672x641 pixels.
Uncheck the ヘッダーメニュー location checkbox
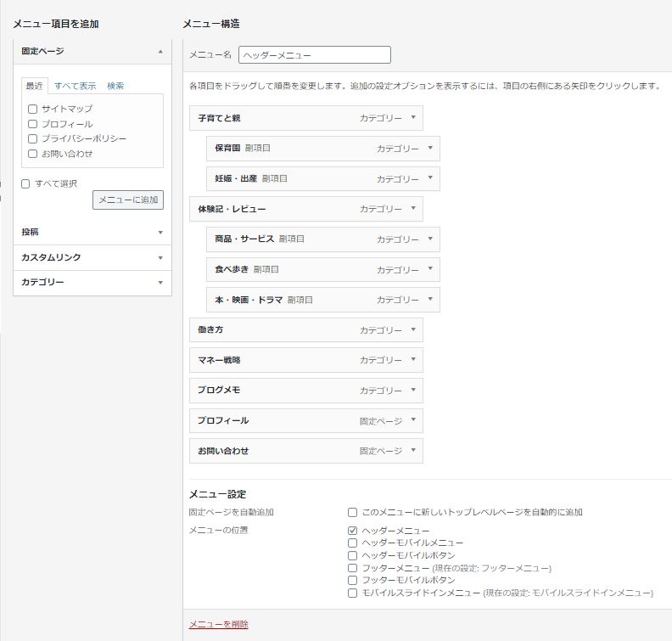pyautogui.click(x=352, y=531)
